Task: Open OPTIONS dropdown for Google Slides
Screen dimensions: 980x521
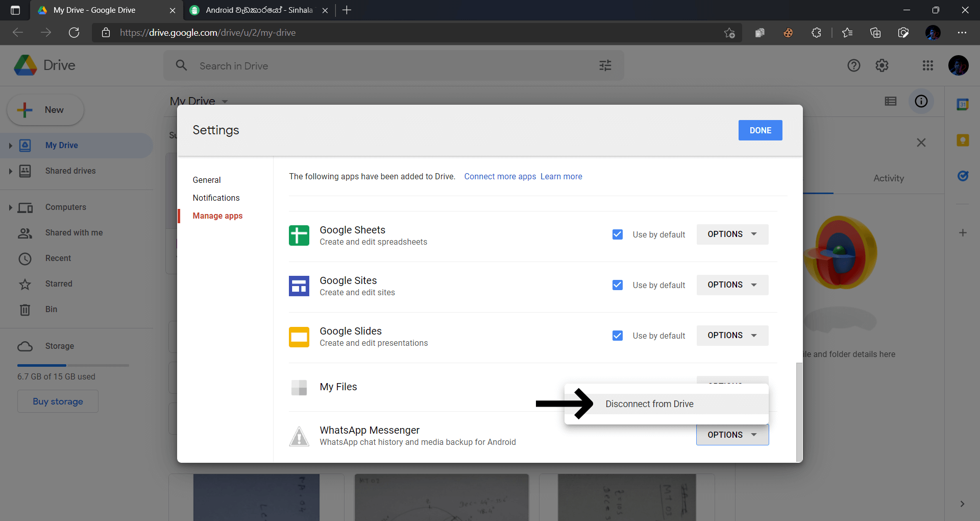Action: tap(732, 336)
